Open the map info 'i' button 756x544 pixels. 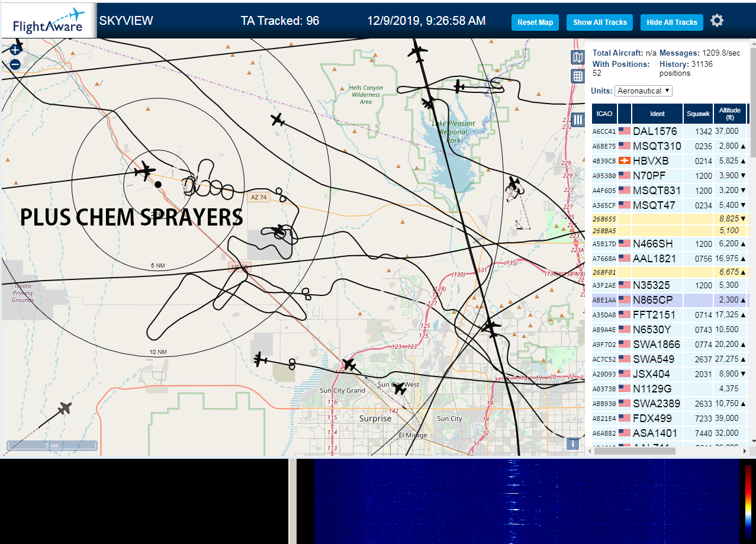pos(572,443)
